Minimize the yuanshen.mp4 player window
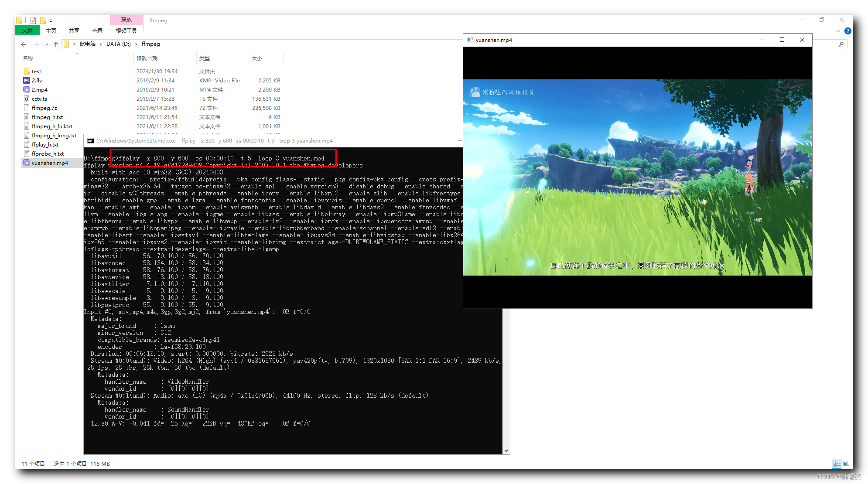This screenshot has height=484, width=868. click(762, 40)
